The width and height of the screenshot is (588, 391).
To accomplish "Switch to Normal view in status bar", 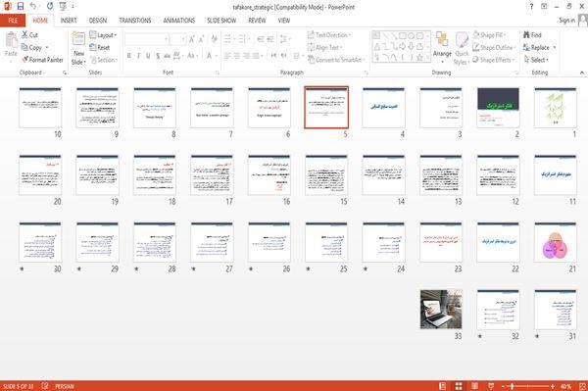I will 443,386.
